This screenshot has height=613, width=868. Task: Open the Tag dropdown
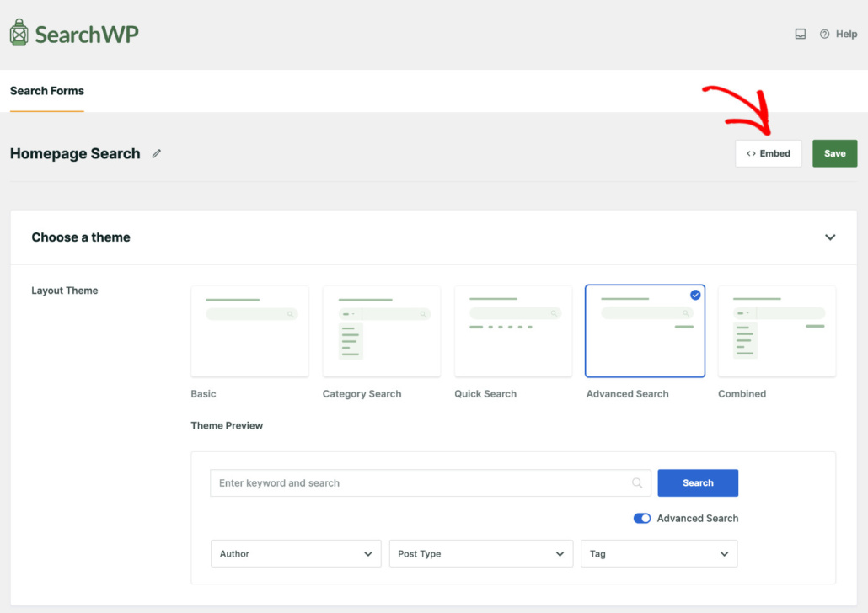(x=659, y=554)
